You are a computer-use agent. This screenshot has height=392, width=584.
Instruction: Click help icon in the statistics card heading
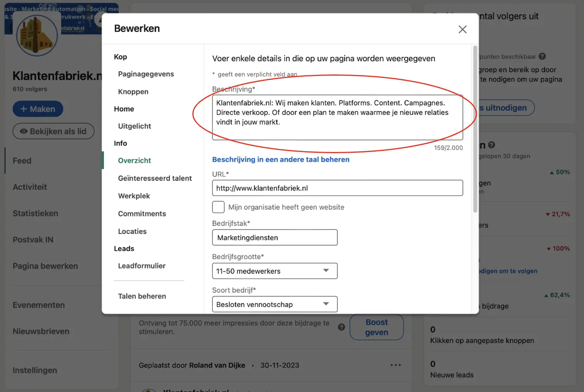coord(491,145)
